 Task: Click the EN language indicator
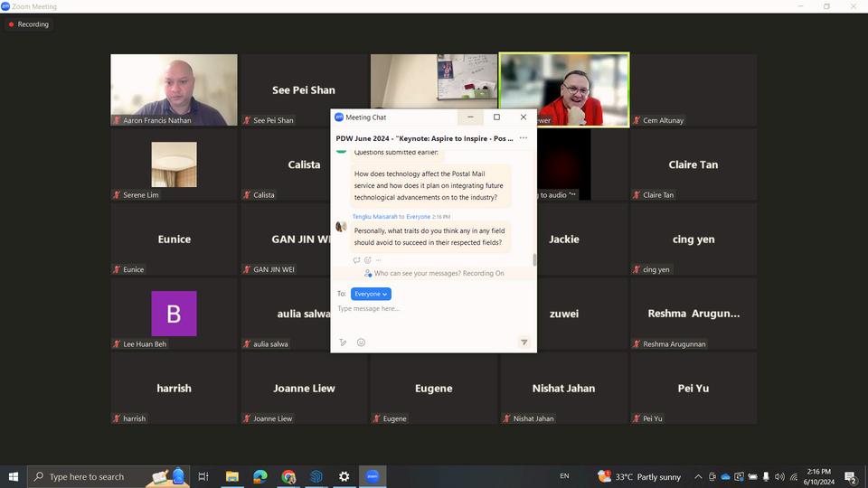click(x=564, y=476)
